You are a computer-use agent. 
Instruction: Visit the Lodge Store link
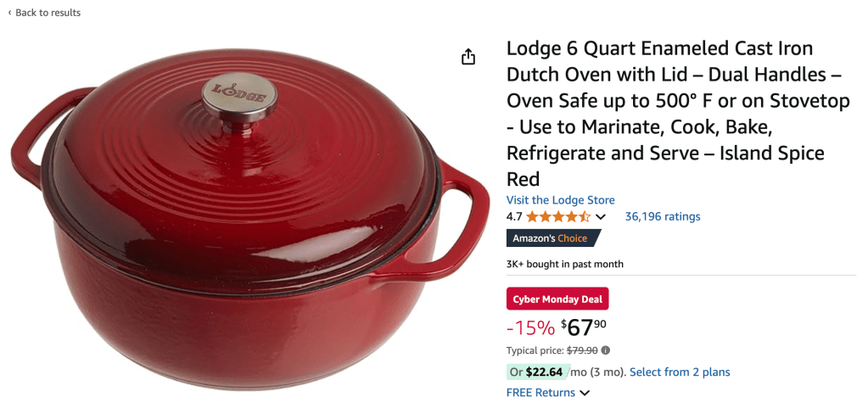(x=560, y=200)
